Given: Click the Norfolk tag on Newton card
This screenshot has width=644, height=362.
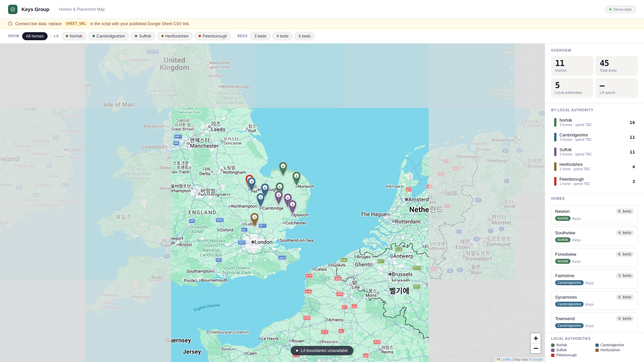Looking at the screenshot, I should tap(562, 219).
